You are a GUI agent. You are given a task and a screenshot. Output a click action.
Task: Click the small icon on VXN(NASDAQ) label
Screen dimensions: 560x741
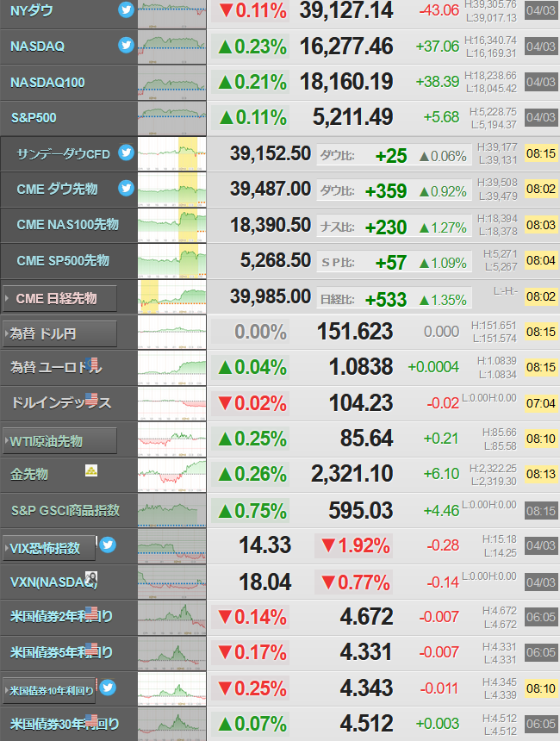pos(91,577)
